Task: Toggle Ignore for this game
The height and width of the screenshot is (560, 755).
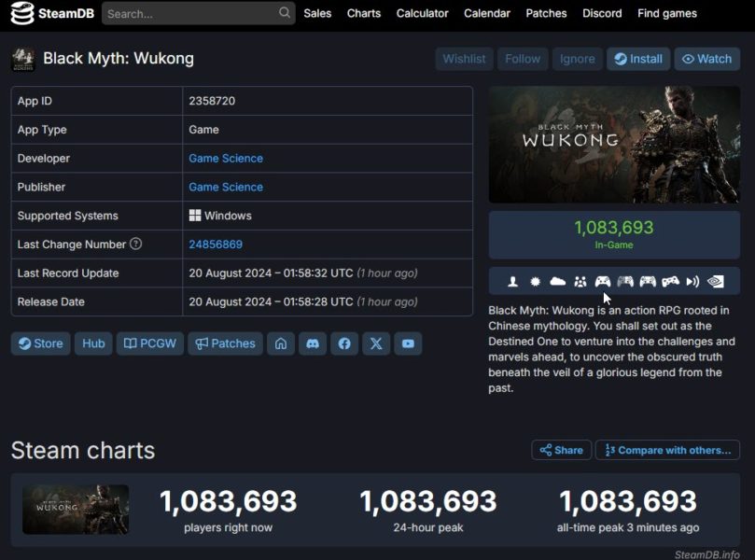Action: (577, 59)
